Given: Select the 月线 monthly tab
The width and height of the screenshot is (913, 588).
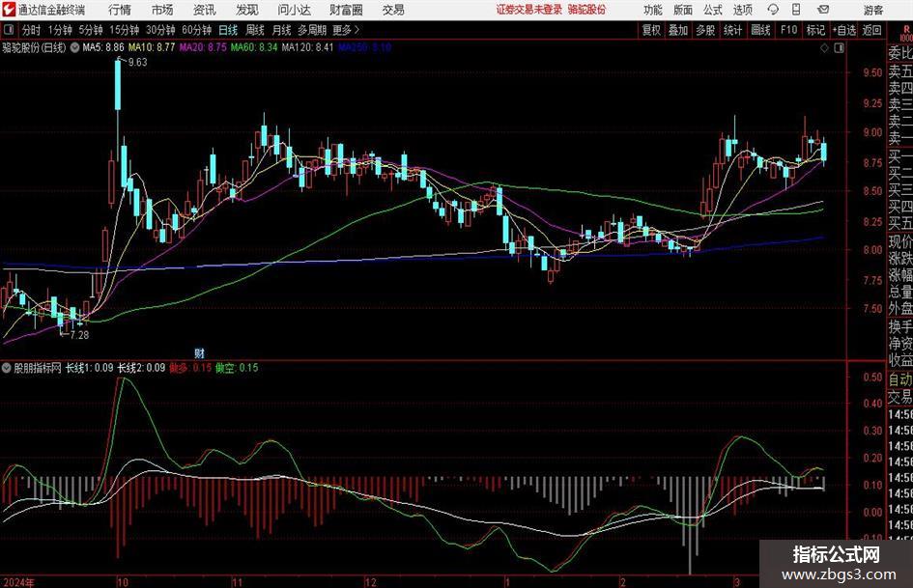Looking at the screenshot, I should [x=281, y=30].
